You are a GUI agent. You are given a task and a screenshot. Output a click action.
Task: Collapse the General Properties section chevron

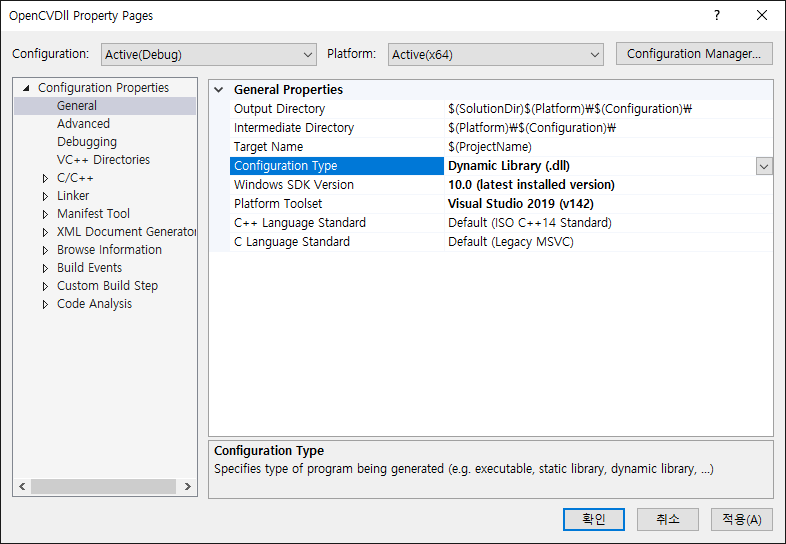pyautogui.click(x=219, y=90)
